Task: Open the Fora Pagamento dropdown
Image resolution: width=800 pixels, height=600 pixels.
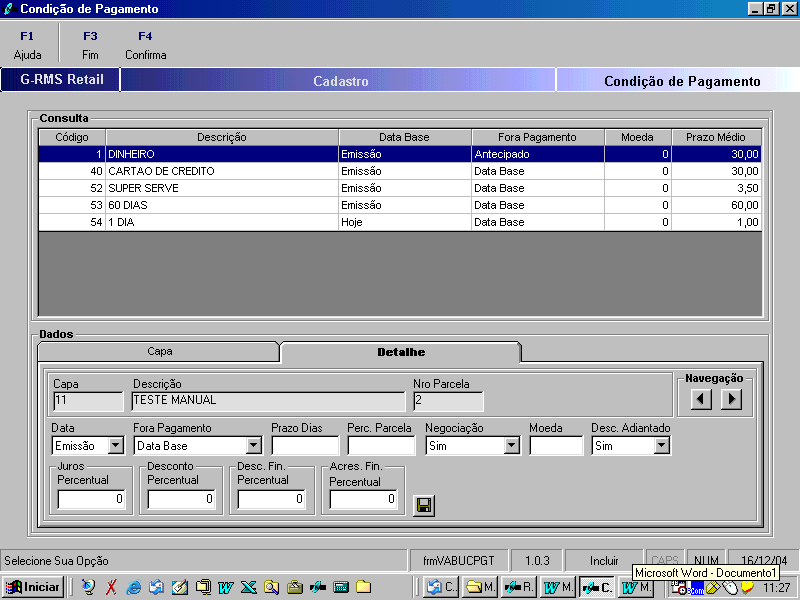Action: [x=254, y=446]
